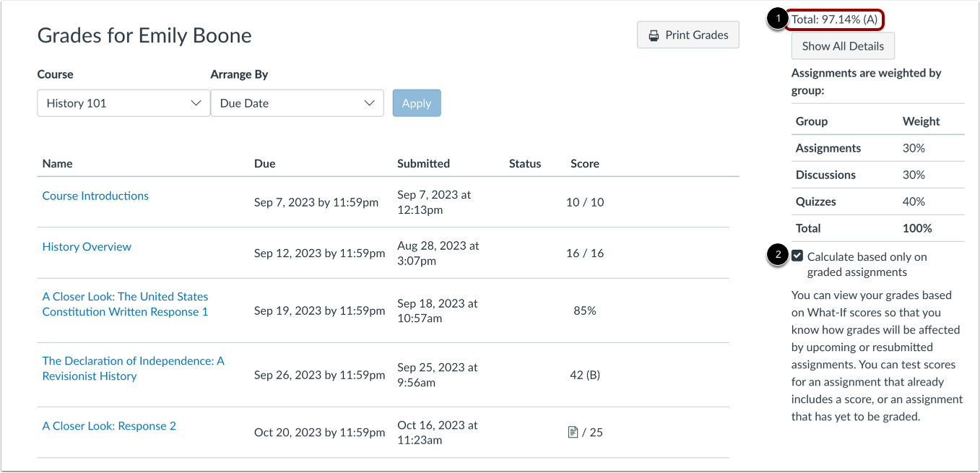Open the Course dropdown showing History 101

pyautogui.click(x=123, y=103)
